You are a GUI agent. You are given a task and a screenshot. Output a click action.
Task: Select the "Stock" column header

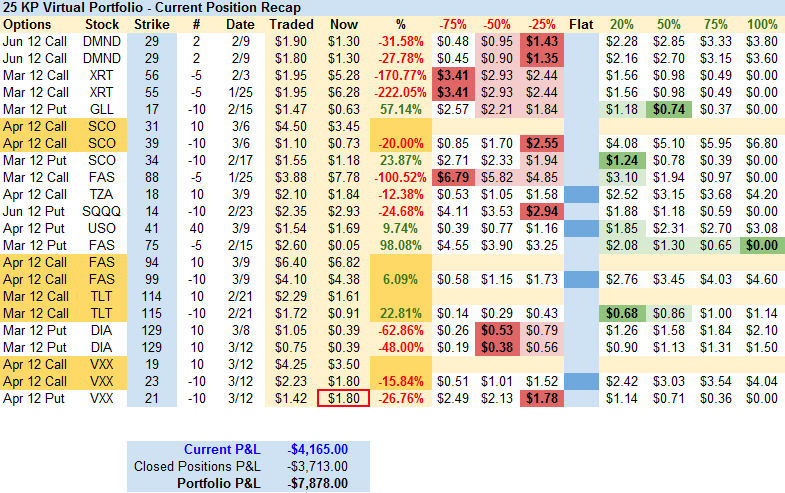click(103, 24)
